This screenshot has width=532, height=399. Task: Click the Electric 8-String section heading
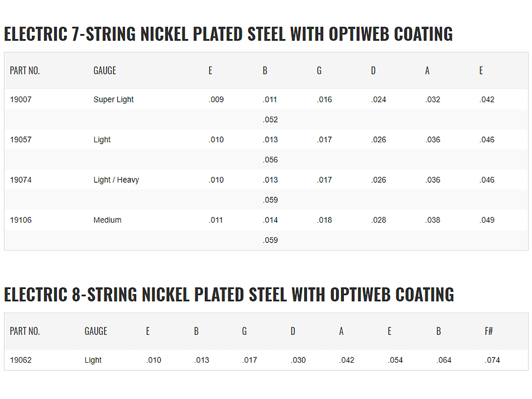point(229,295)
